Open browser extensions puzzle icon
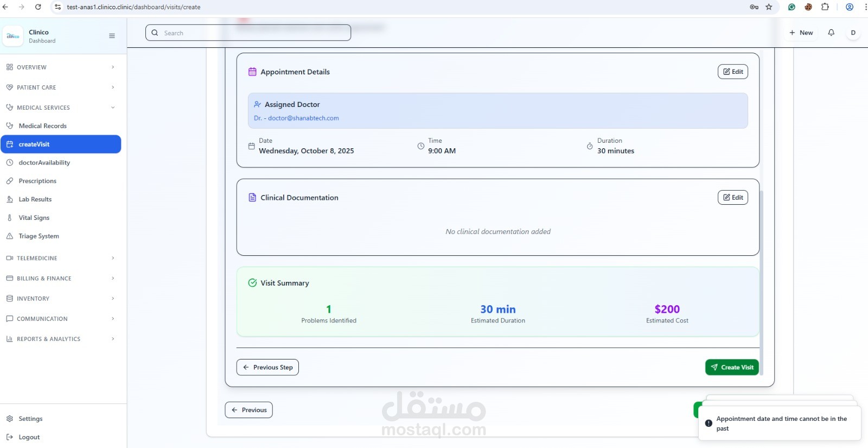Image resolution: width=868 pixels, height=448 pixels. click(825, 7)
